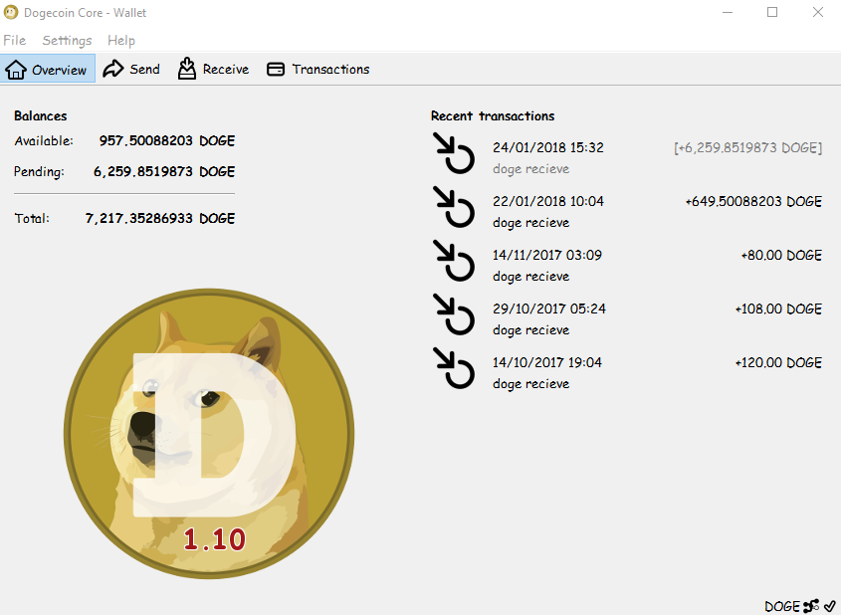Open the File menu
Viewport: 841px width, 616px height.
(x=15, y=40)
